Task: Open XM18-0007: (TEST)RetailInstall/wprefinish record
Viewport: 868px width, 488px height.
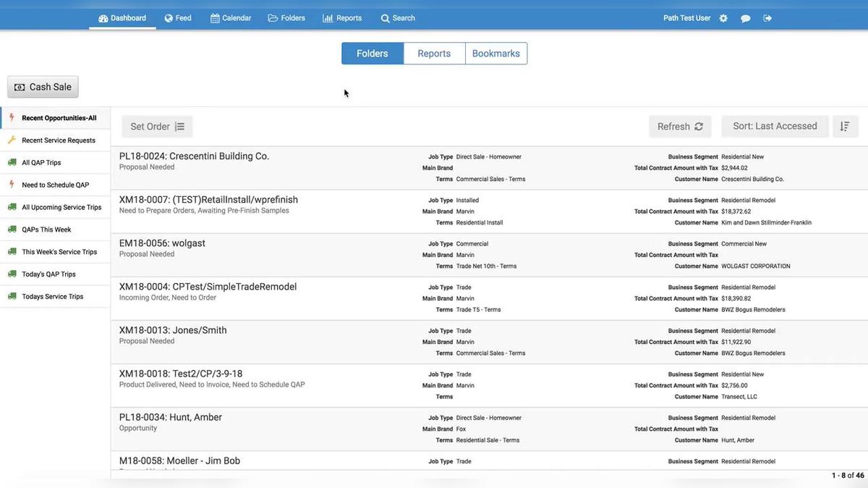Action: point(489,211)
